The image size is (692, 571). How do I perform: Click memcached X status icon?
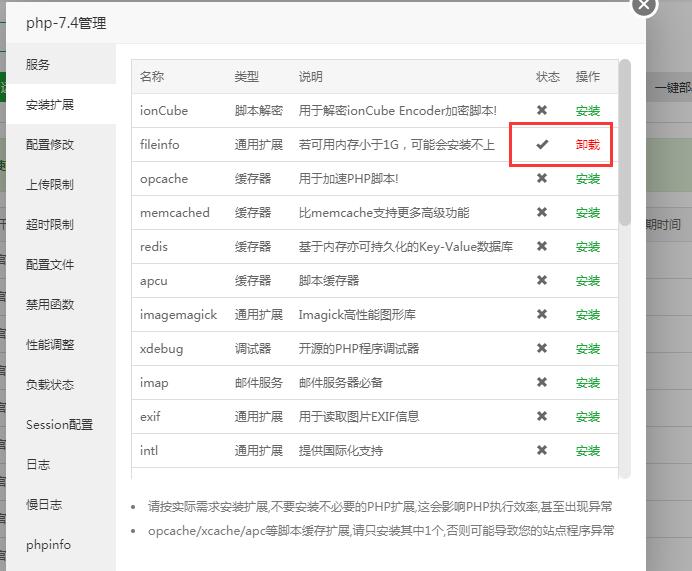542,212
